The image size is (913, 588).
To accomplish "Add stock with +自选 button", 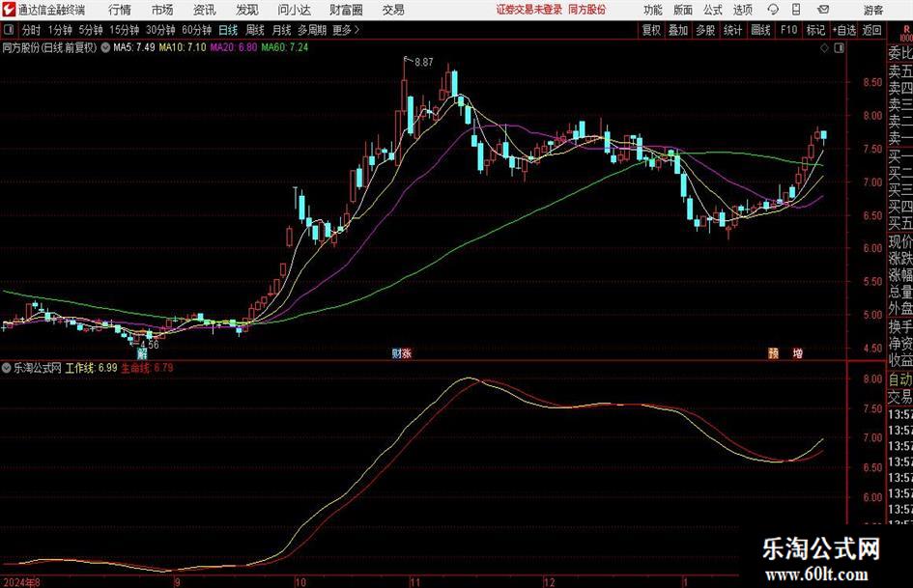I will (843, 30).
